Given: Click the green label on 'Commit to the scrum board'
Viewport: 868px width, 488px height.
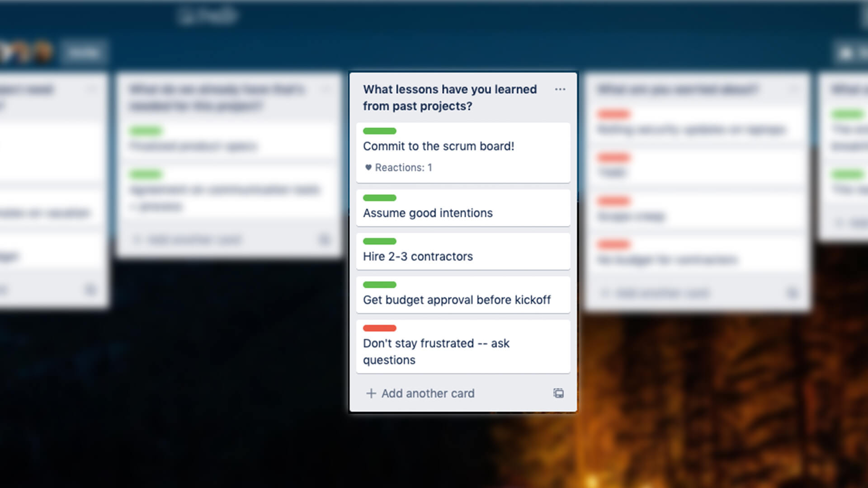Looking at the screenshot, I should [379, 131].
